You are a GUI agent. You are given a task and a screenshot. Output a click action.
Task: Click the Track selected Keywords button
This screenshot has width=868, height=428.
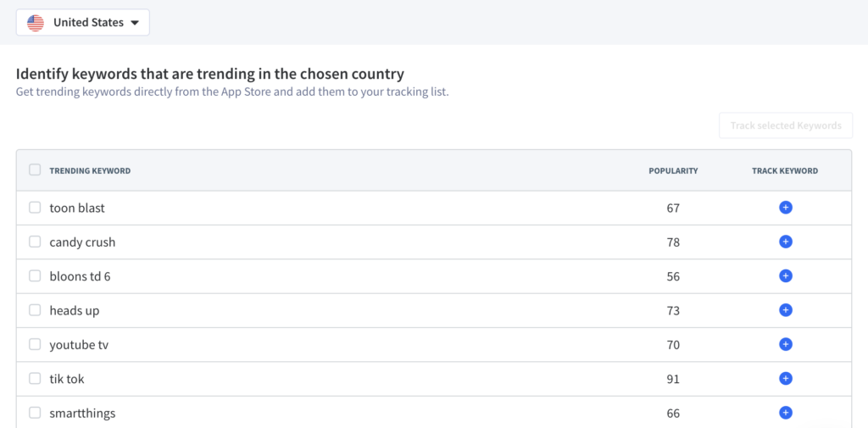786,125
